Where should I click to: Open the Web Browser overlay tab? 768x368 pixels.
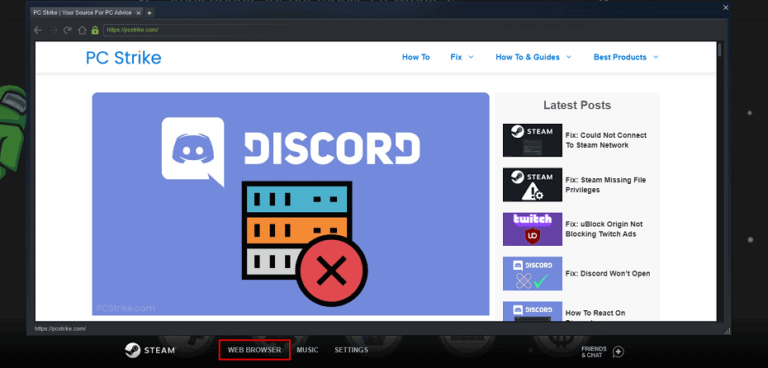254,350
